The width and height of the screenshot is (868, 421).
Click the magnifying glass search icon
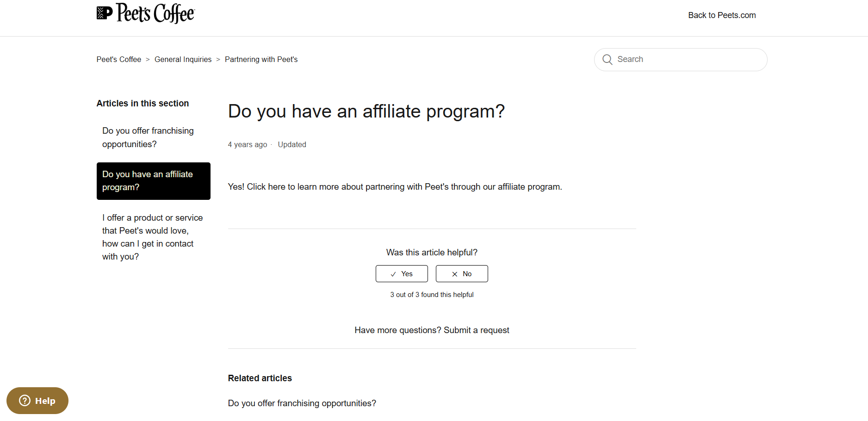[x=608, y=60]
